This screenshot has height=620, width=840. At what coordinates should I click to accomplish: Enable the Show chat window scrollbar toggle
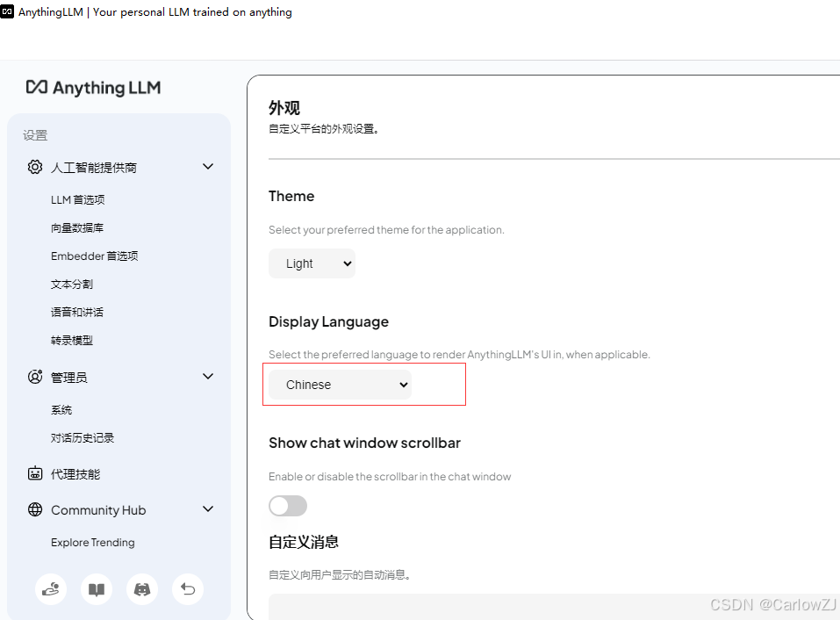coord(288,506)
